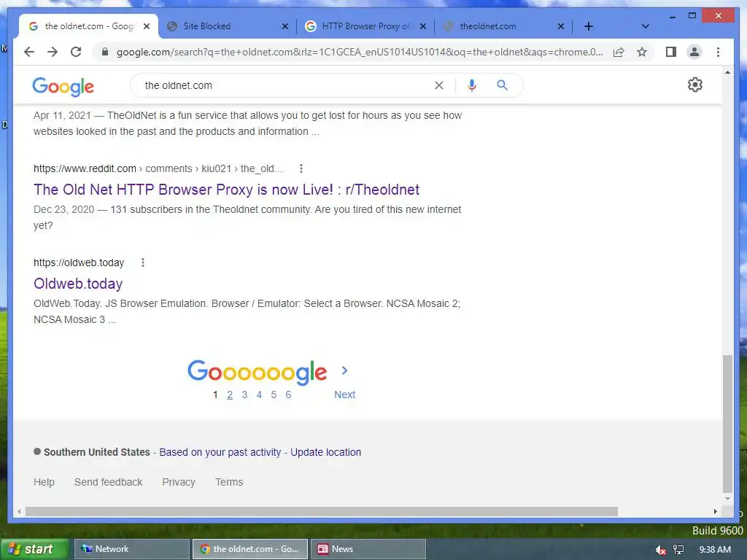747x560 pixels.
Task: Run the search with the magnifier icon
Action: click(502, 85)
